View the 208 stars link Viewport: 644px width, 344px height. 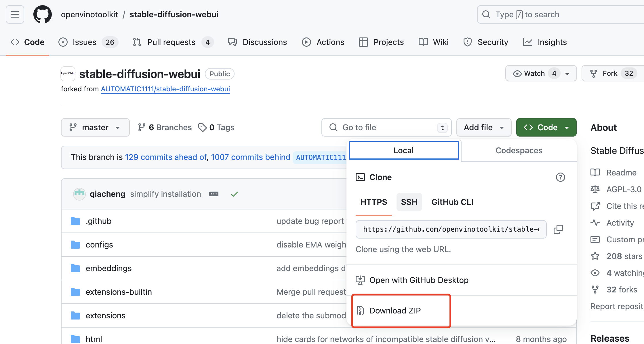(x=616, y=256)
